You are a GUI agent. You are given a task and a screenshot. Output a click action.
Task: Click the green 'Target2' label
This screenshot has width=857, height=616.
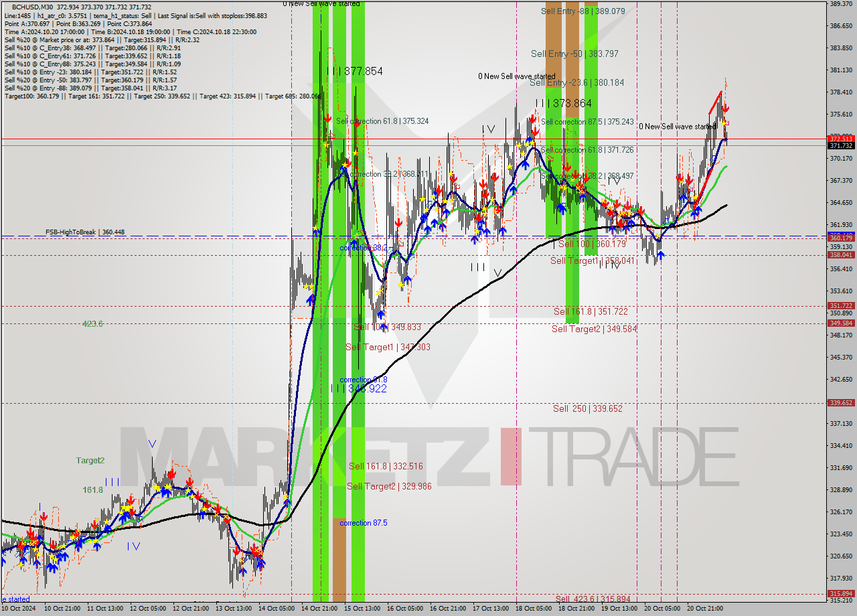coord(90,461)
